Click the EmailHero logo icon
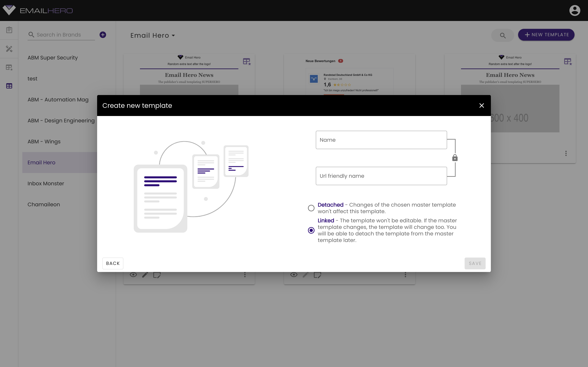Viewport: 588px width, 367px height. (x=9, y=11)
